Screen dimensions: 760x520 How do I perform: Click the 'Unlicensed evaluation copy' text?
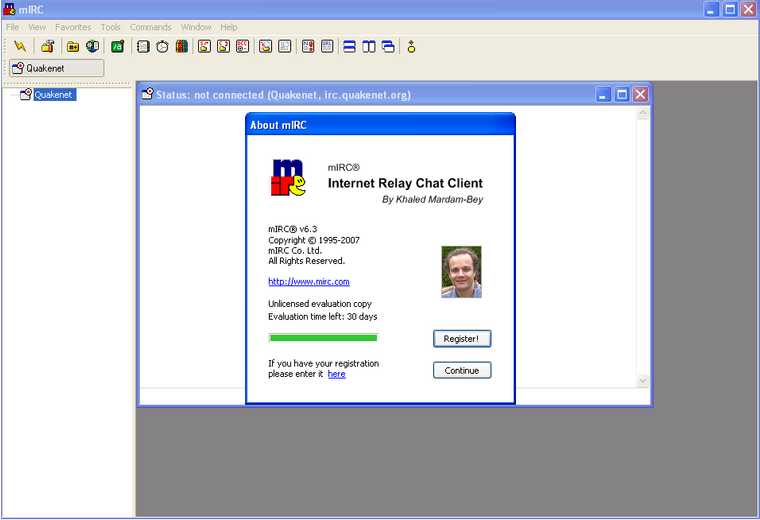click(x=320, y=304)
